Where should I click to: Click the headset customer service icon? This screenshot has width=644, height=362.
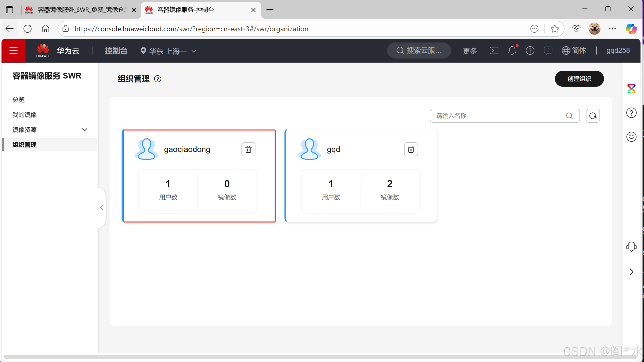[631, 247]
